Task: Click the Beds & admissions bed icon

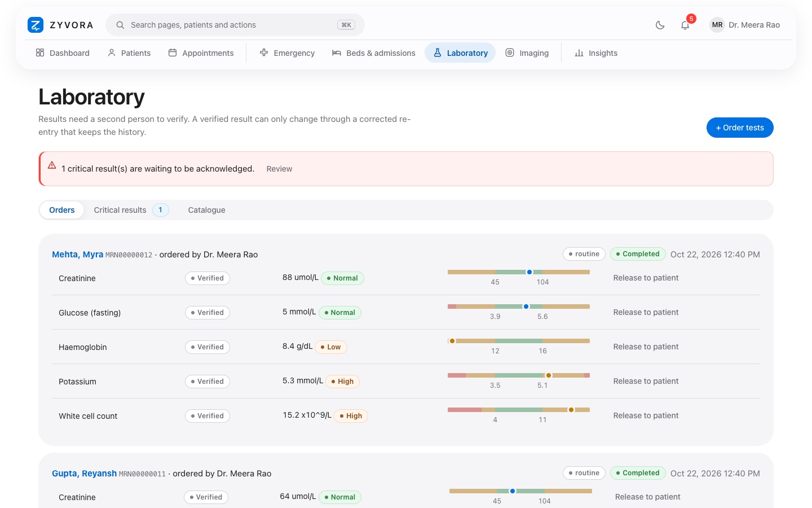Action: [x=337, y=52]
